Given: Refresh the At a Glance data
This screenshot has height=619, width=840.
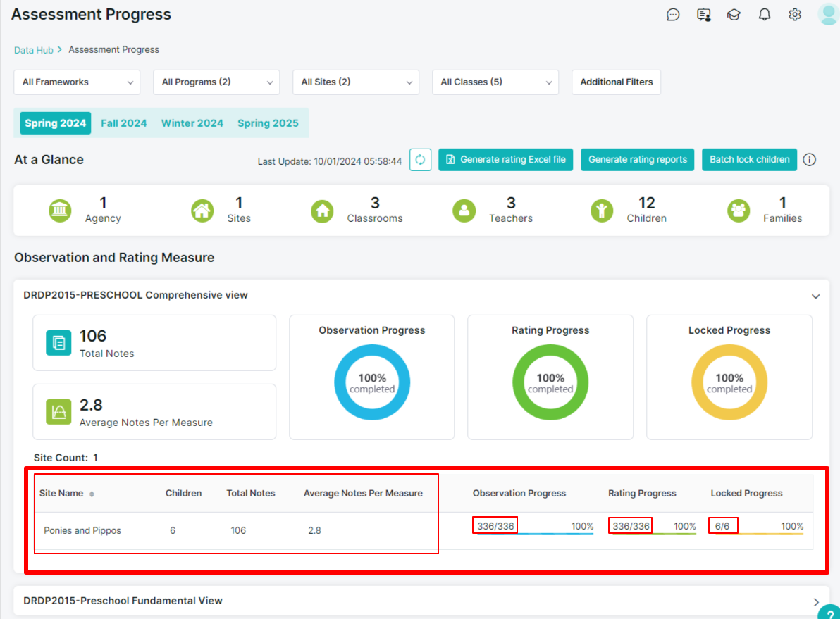Looking at the screenshot, I should (x=421, y=160).
